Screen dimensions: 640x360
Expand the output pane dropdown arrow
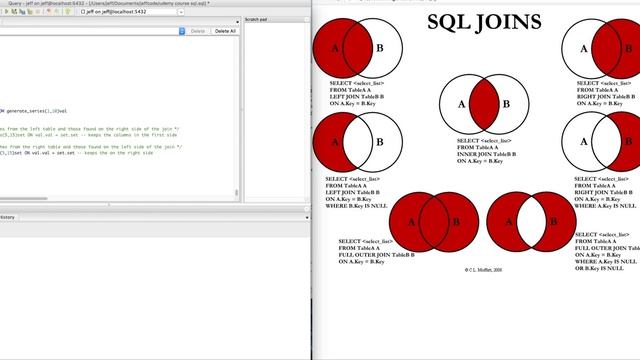[x=307, y=218]
